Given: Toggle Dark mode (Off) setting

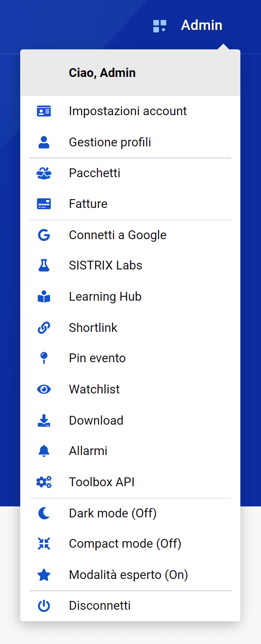Looking at the screenshot, I should point(130,513).
